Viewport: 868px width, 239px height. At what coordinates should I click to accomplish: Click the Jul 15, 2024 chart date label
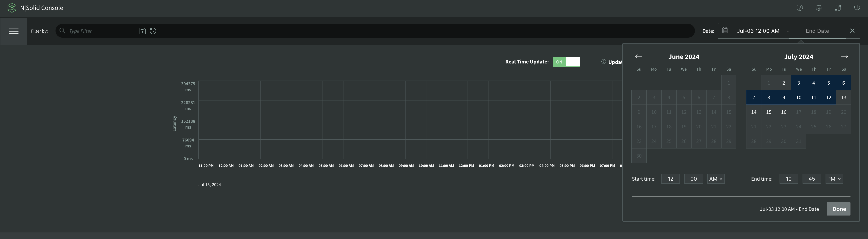(210, 185)
